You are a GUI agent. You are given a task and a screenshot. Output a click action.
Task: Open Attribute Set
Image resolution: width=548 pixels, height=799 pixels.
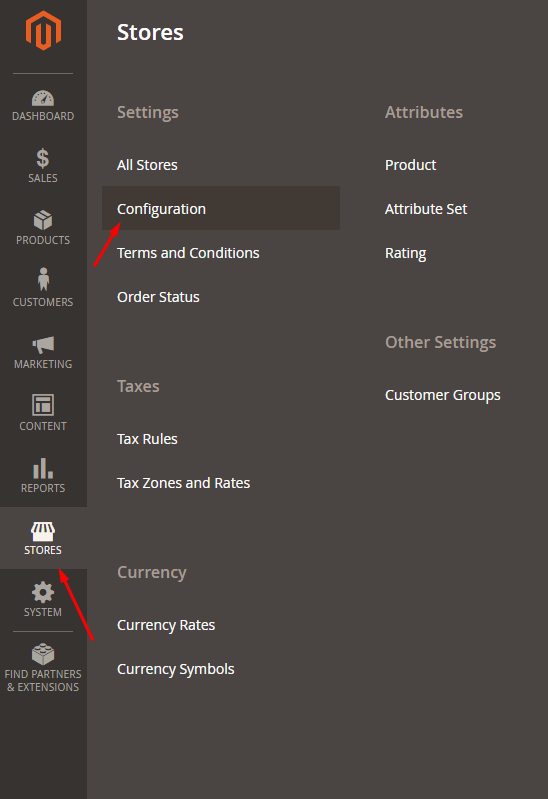[426, 209]
